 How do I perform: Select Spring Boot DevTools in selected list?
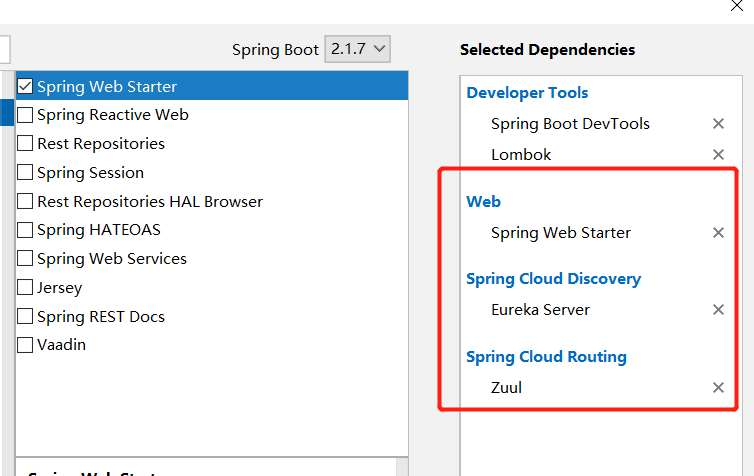(x=570, y=124)
